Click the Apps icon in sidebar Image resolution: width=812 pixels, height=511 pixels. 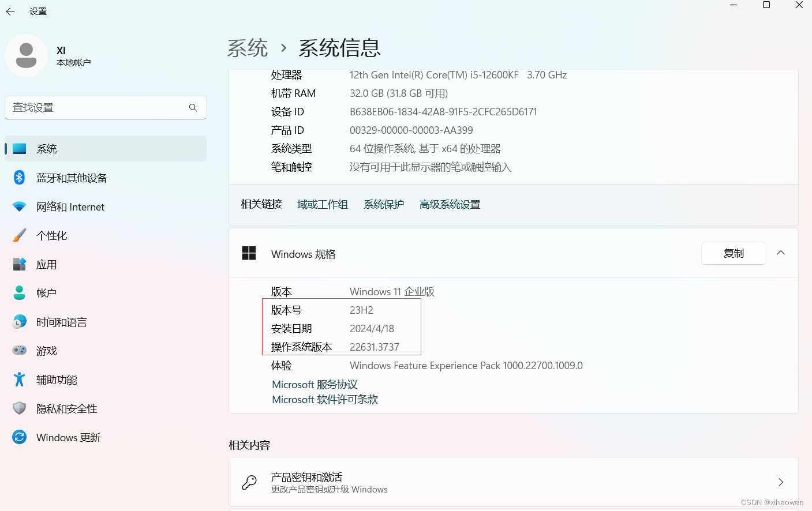point(20,264)
